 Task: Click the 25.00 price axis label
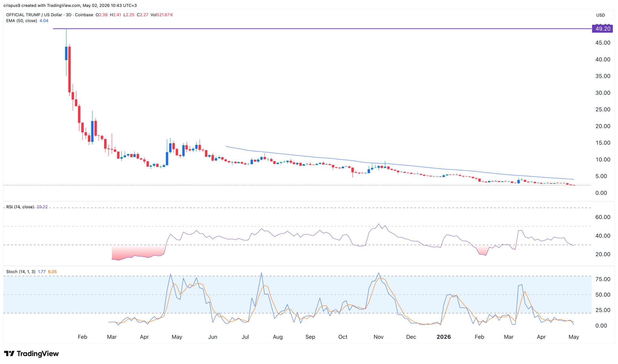tap(603, 109)
